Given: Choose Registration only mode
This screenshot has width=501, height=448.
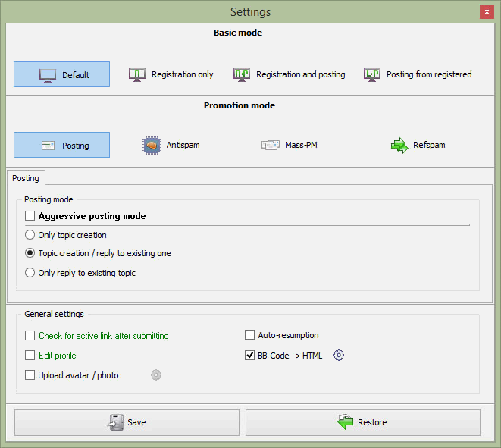Looking at the screenshot, I should click(x=171, y=74).
